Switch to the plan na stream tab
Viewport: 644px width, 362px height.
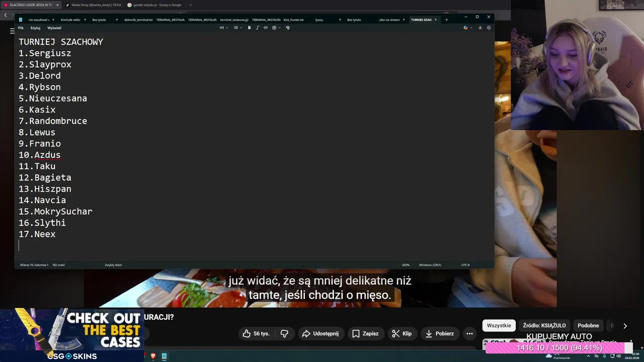(x=392, y=20)
